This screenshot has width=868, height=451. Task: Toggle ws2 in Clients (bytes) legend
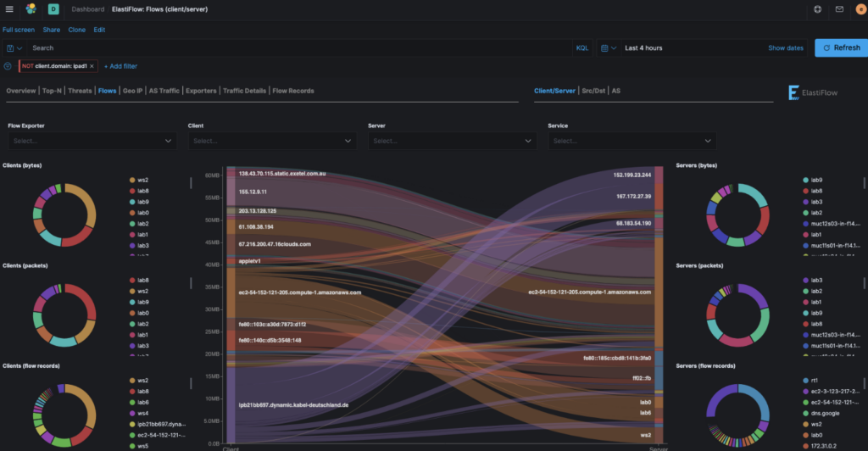(139, 180)
